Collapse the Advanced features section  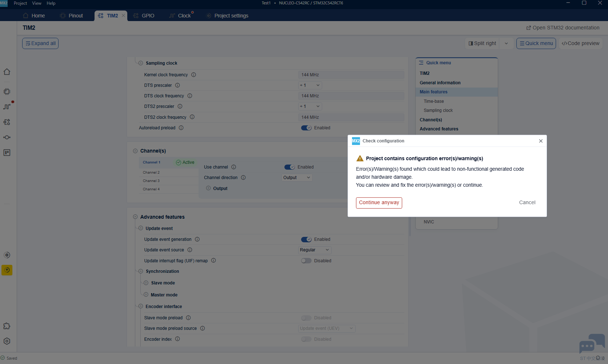click(x=135, y=217)
